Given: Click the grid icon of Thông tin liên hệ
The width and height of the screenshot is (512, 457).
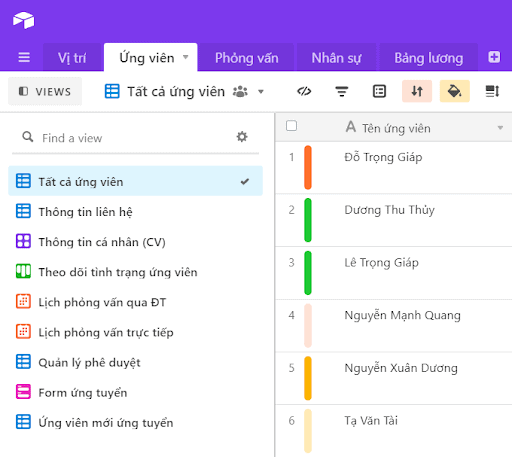Looking at the screenshot, I should click(23, 211).
